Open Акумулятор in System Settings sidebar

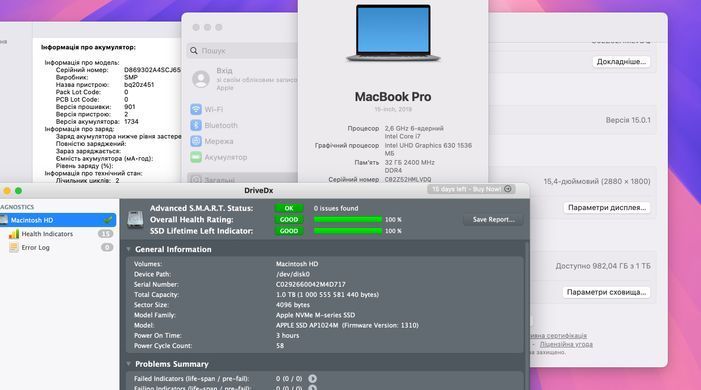click(226, 157)
